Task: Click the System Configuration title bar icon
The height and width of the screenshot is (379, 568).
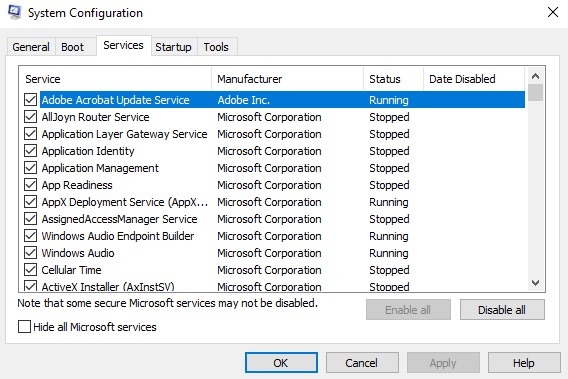Action: pos(14,12)
